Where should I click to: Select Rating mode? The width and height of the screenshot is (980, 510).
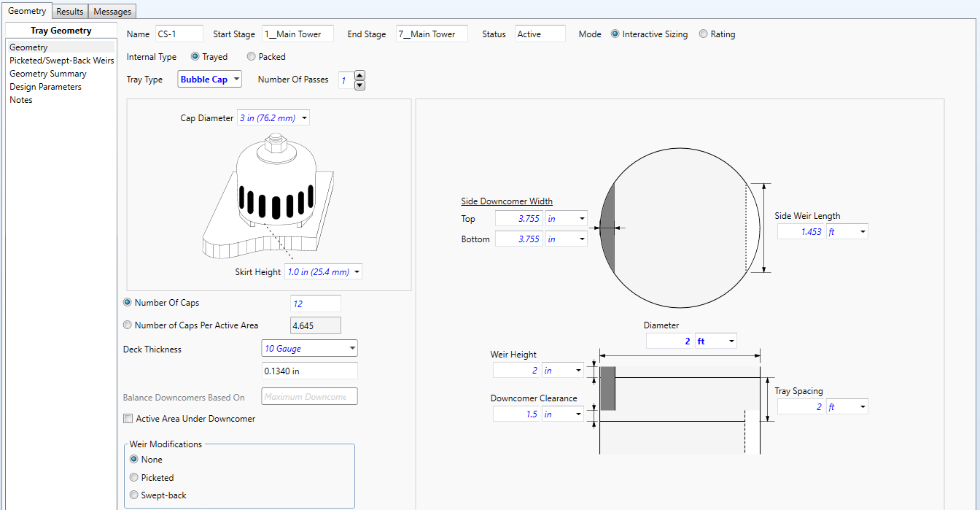(x=703, y=34)
